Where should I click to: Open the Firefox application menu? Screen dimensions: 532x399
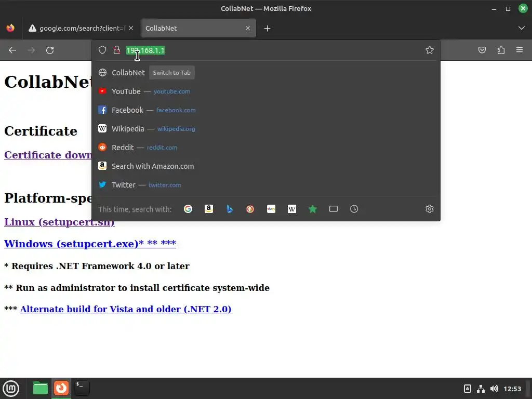(520, 50)
